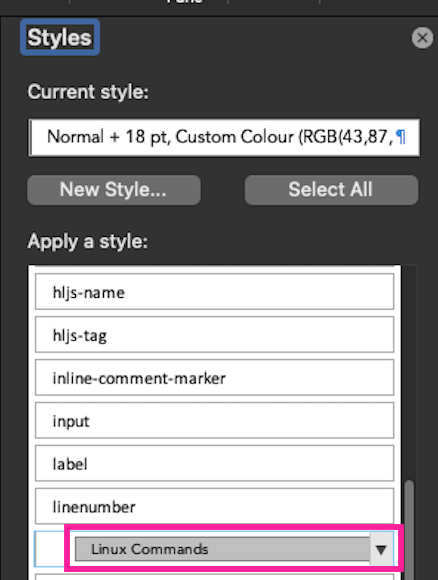Click the scrollbar track above the thumb
The width and height of the screenshot is (438, 580).
409,372
